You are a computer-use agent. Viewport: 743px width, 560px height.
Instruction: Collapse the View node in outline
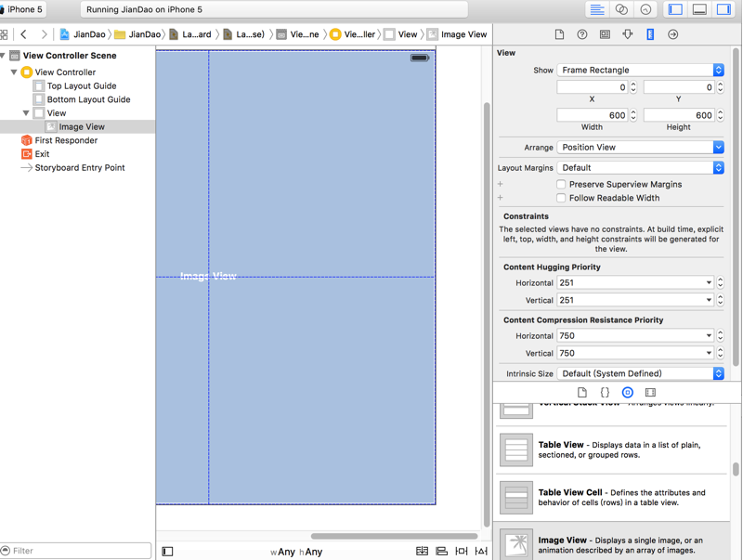pos(26,112)
